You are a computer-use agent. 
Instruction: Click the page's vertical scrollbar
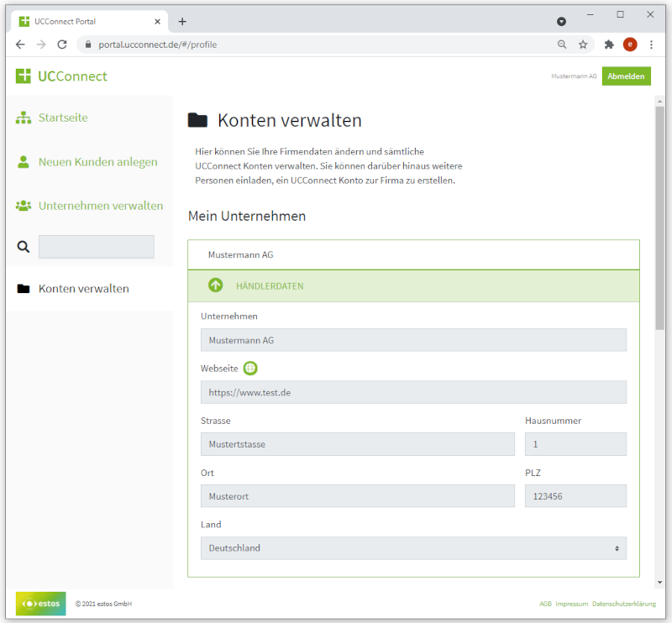pyautogui.click(x=659, y=218)
